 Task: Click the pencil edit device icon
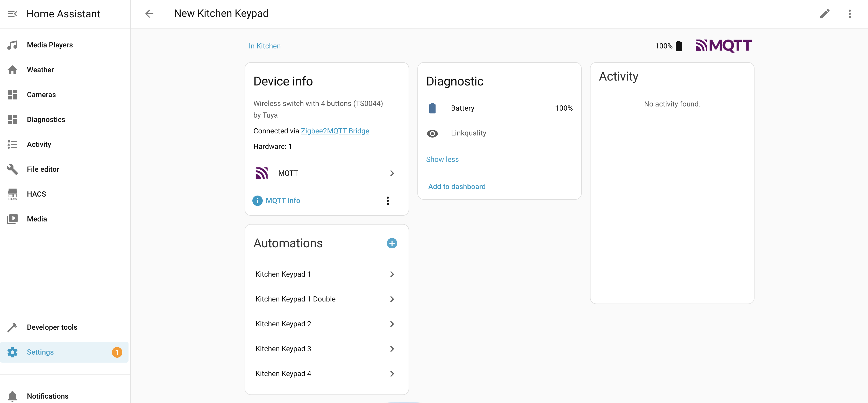tap(824, 13)
